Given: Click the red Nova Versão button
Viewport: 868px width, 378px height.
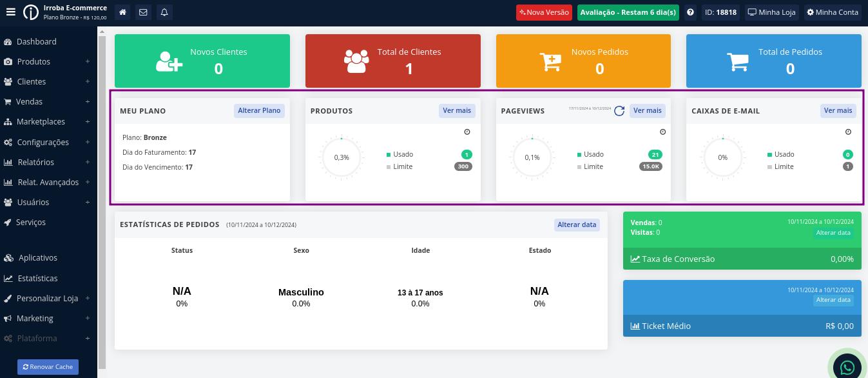Looking at the screenshot, I should tap(544, 12).
